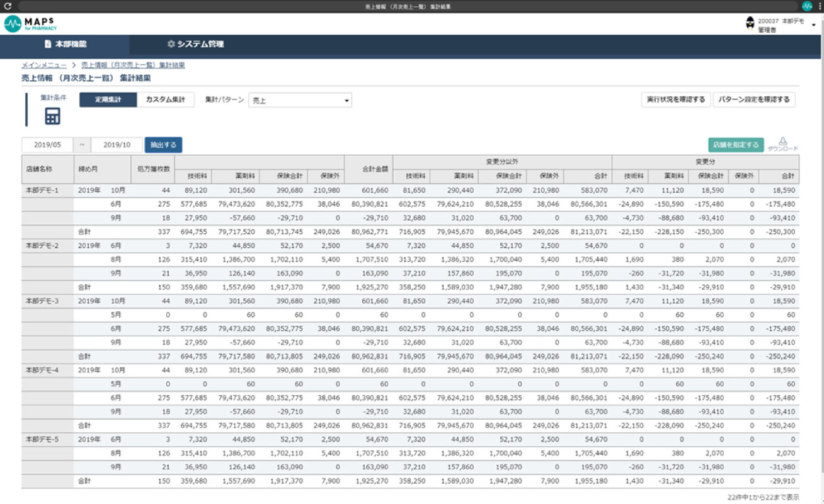This screenshot has width=824, height=504.
Task: Click the 店舗名称 column header
Action: click(47, 169)
